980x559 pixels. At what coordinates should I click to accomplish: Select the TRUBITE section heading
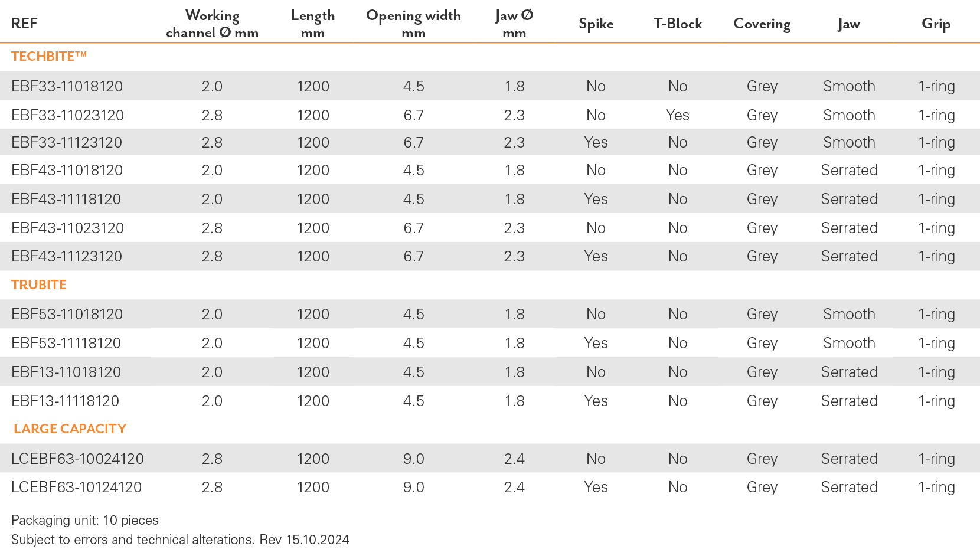(x=39, y=285)
